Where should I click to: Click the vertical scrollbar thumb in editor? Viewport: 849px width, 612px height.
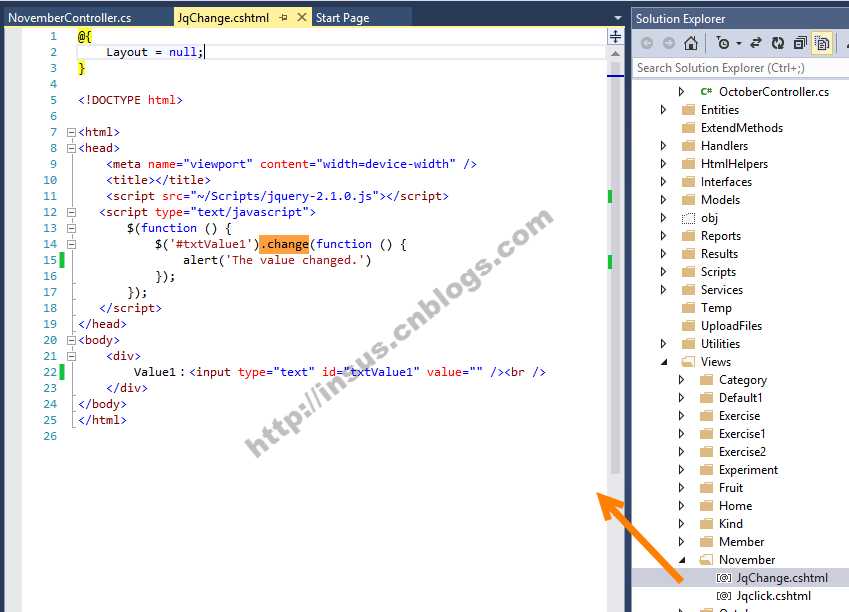(x=616, y=268)
